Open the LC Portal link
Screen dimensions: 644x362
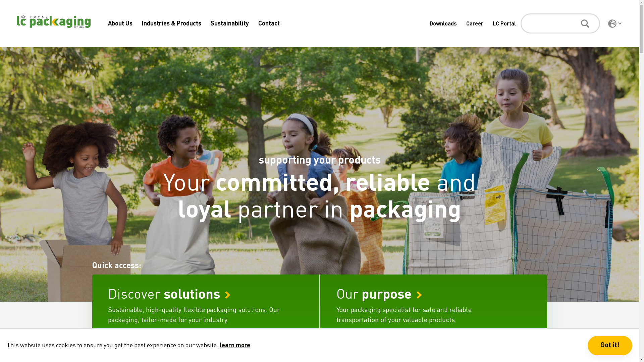click(x=504, y=23)
